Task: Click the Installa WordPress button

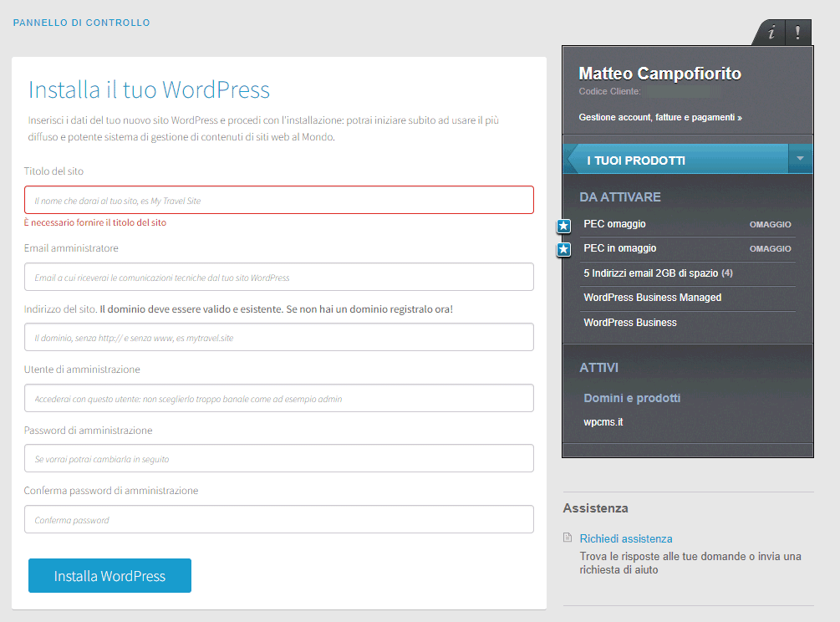Action: coord(109,576)
